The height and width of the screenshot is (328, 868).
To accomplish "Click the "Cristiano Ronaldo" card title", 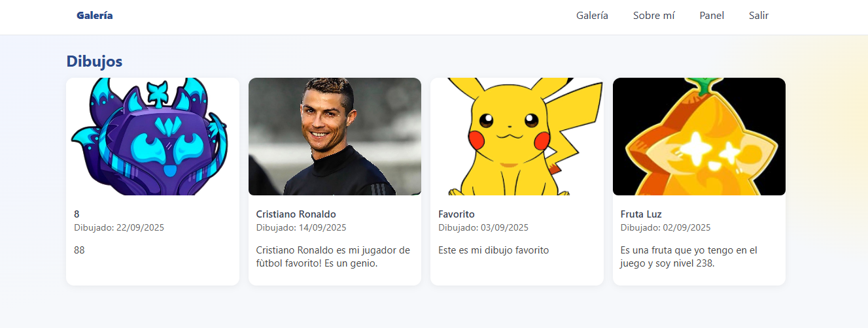I will tap(296, 214).
